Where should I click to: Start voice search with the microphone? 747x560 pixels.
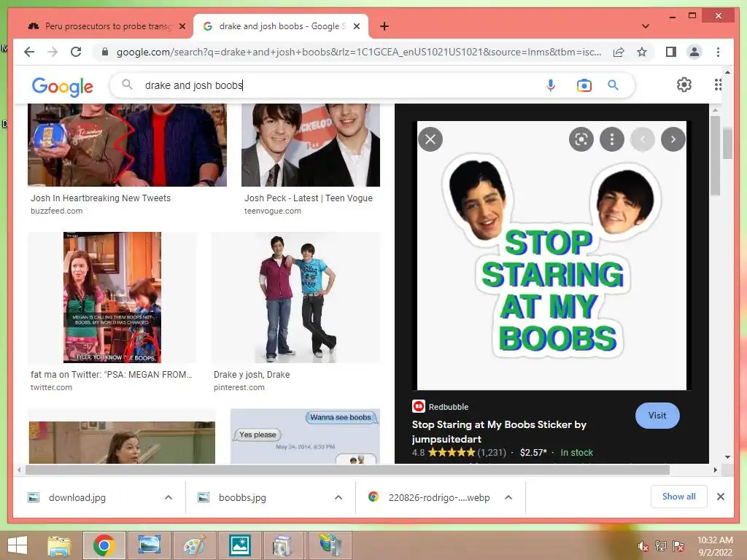550,85
